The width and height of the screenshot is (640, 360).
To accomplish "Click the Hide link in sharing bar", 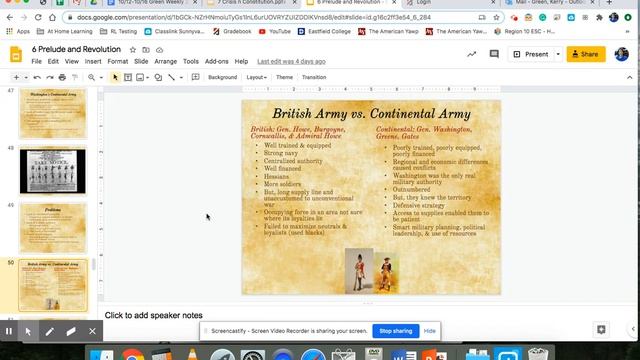I will click(x=429, y=331).
